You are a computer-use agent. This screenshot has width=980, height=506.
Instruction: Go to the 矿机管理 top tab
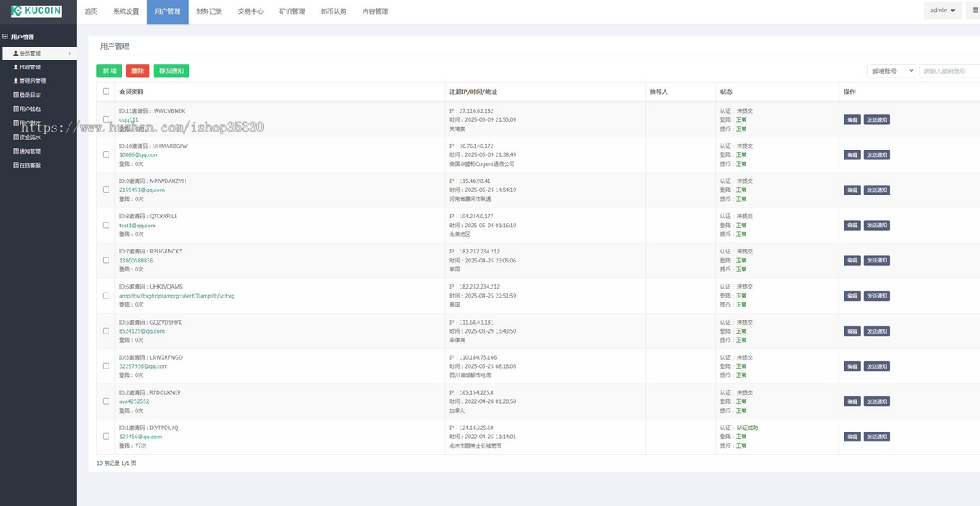pos(292,11)
